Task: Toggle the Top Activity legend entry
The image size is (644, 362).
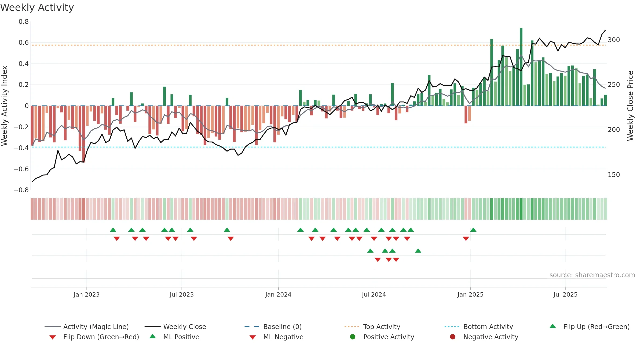Action: [372, 327]
